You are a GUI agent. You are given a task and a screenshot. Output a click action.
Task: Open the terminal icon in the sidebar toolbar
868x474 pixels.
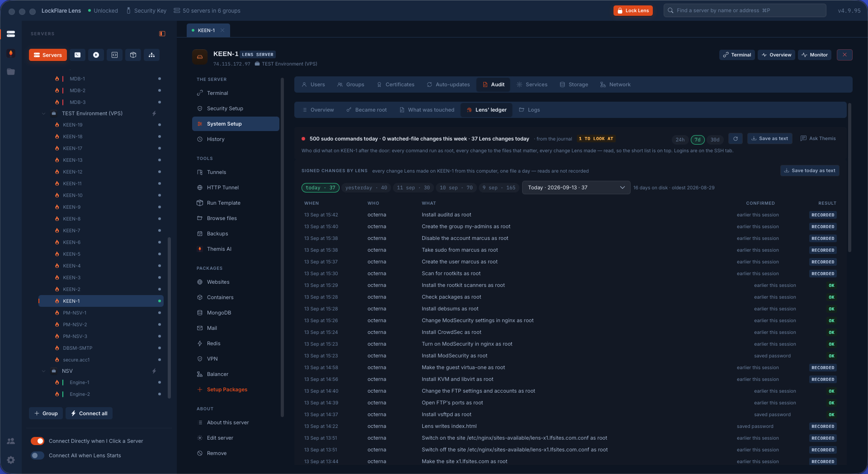78,55
